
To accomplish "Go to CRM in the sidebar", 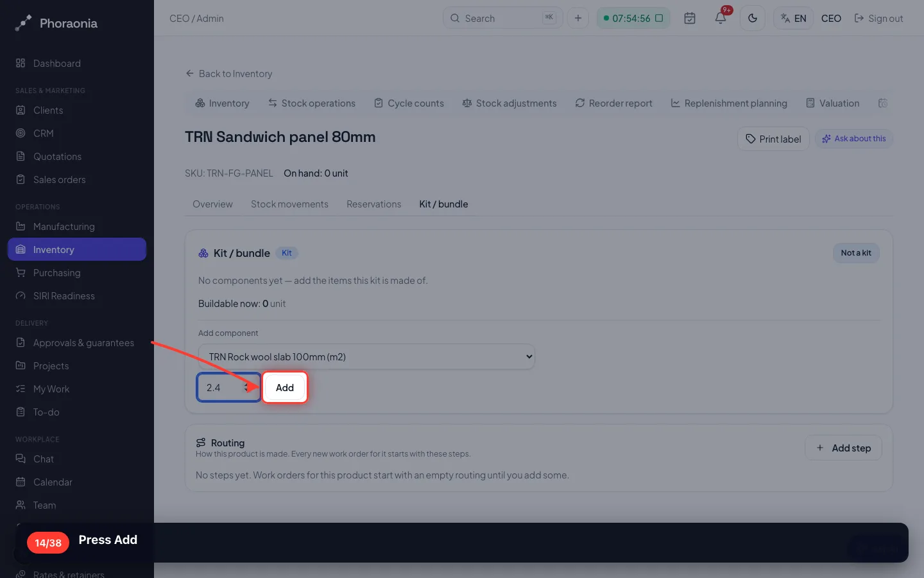I will [77, 134].
